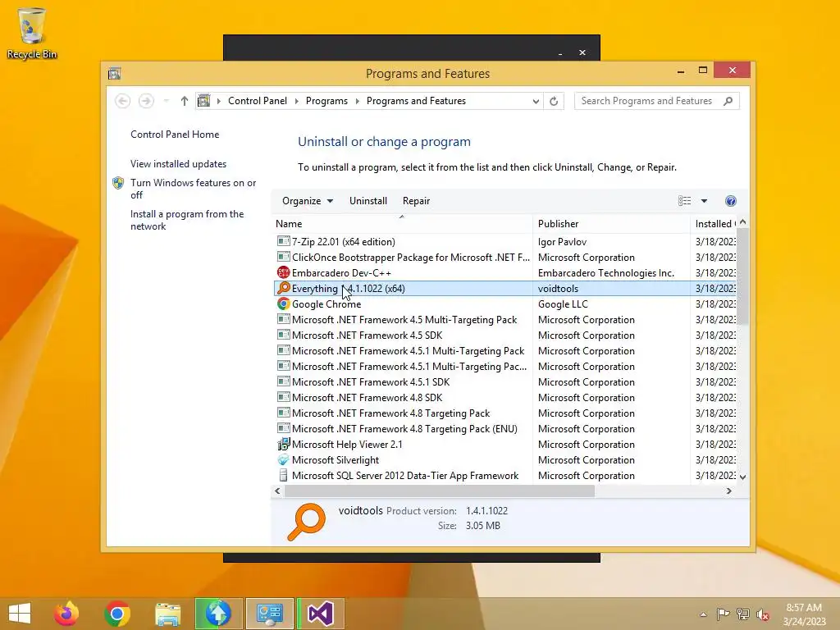
Task: Select the Everything magnifier icon in list
Action: coord(283,288)
